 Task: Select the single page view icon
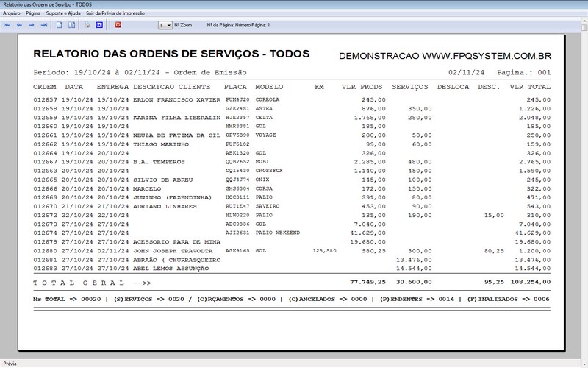[x=60, y=25]
